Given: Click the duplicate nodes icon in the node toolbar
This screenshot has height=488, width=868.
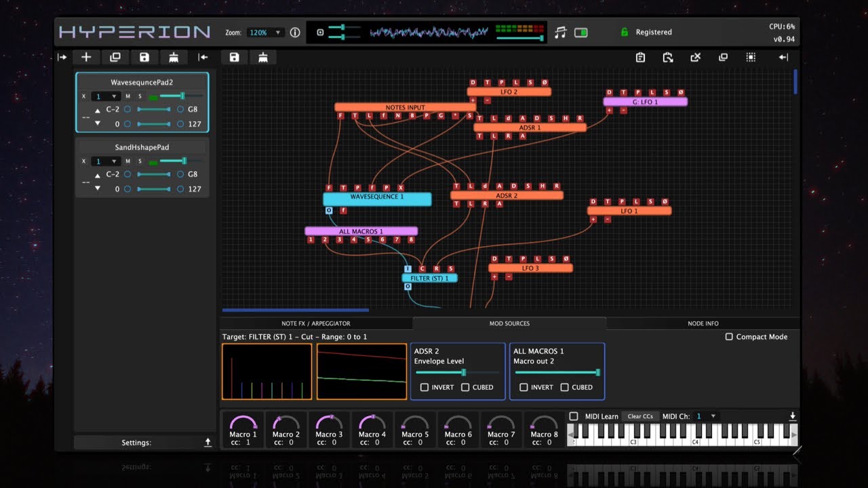Looking at the screenshot, I should click(723, 58).
